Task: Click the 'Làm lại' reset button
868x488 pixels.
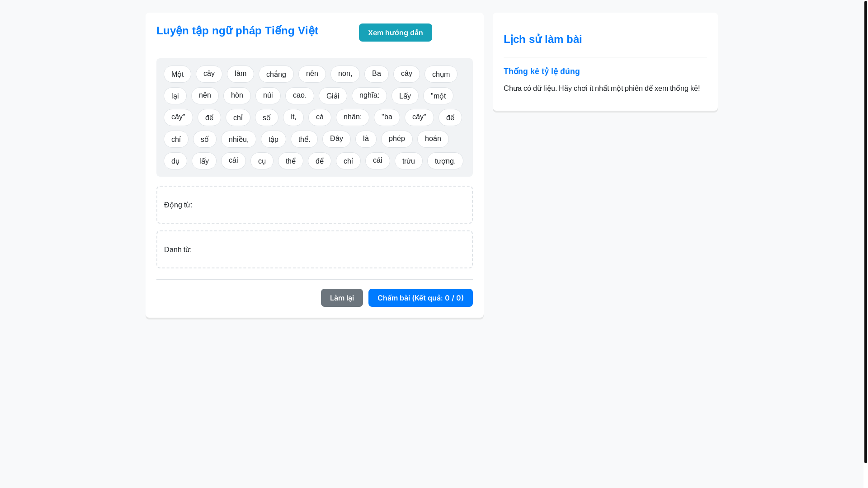Action: [342, 298]
